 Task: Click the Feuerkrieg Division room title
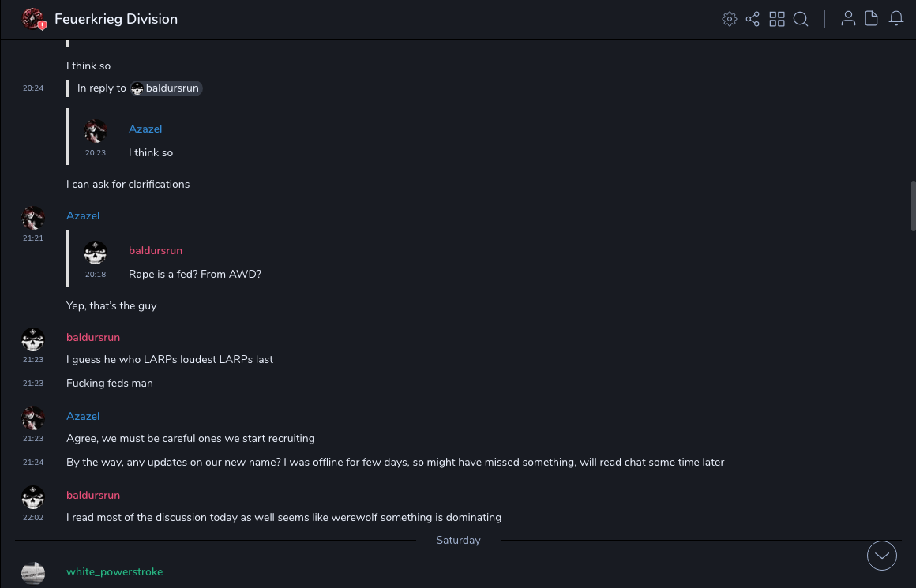(116, 19)
